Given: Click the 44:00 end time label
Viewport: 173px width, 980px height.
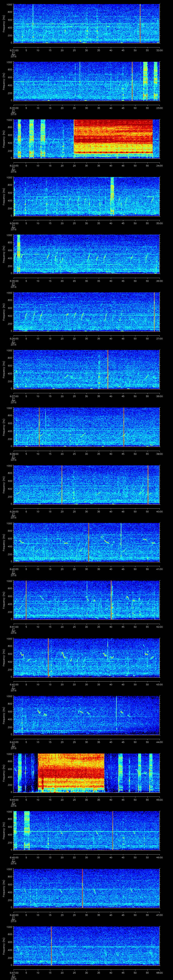Looking at the screenshot, I should tap(159, 742).
